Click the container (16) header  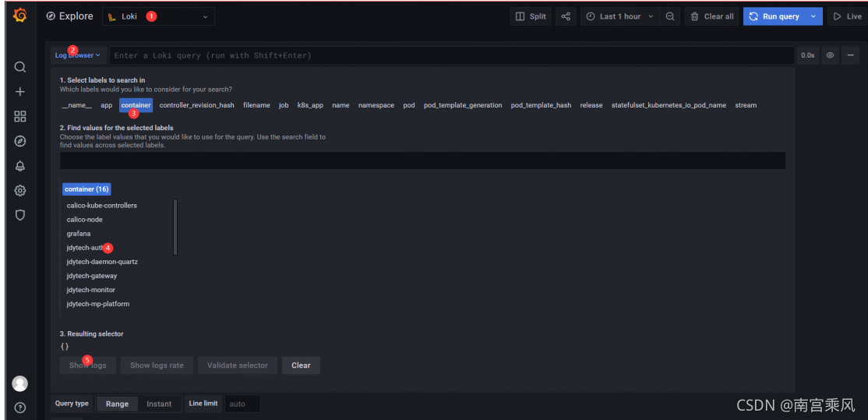(86, 189)
